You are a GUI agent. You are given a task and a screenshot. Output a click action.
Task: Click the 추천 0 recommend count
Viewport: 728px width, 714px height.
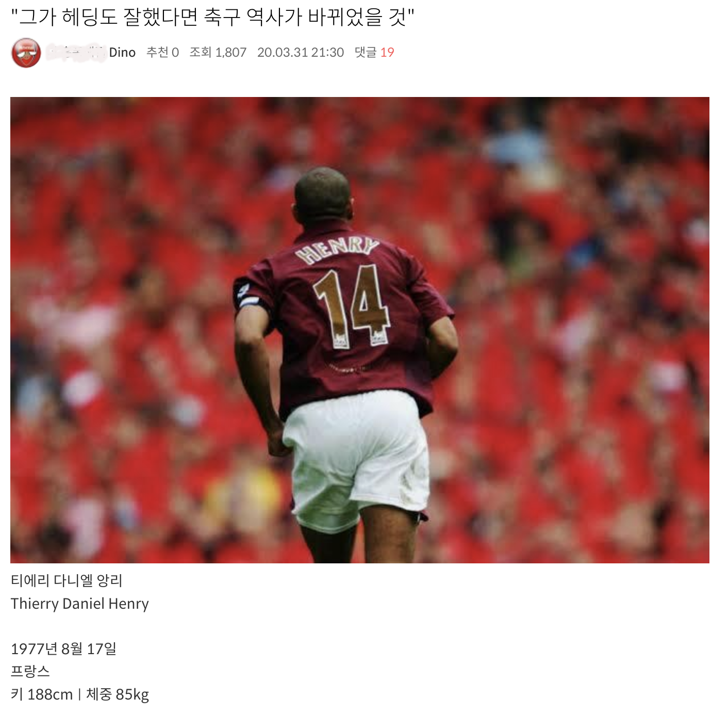pos(162,52)
